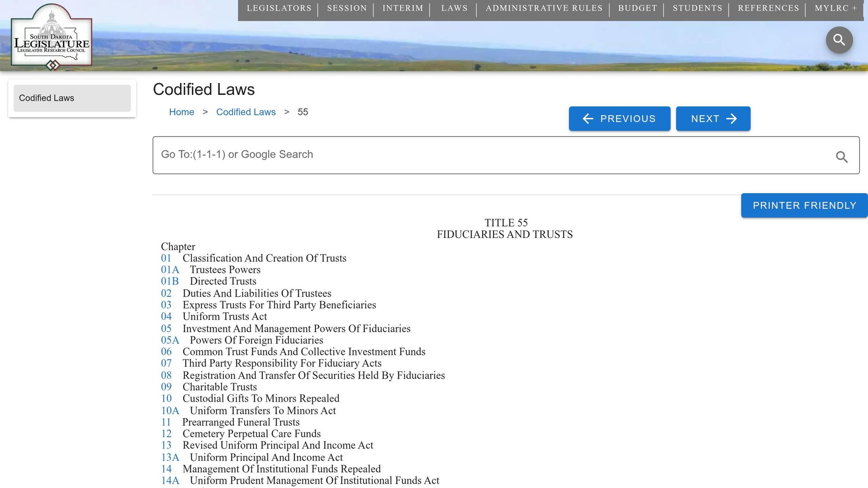Open the Printer Friendly version
The height and width of the screenshot is (488, 868).
click(x=804, y=205)
